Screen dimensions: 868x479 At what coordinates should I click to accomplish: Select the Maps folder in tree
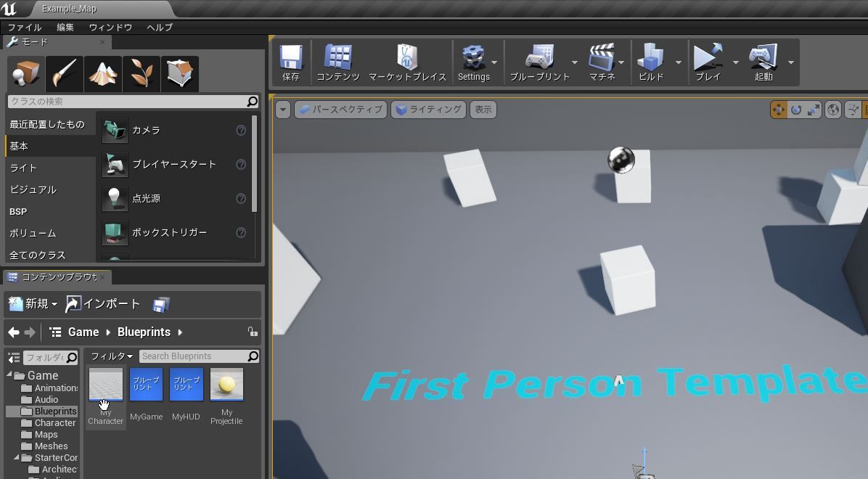(46, 435)
